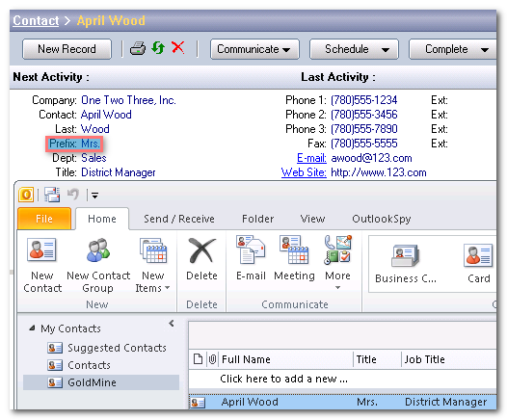507x420 pixels.
Task: Click the E-mail link label
Action: pyautogui.click(x=311, y=158)
